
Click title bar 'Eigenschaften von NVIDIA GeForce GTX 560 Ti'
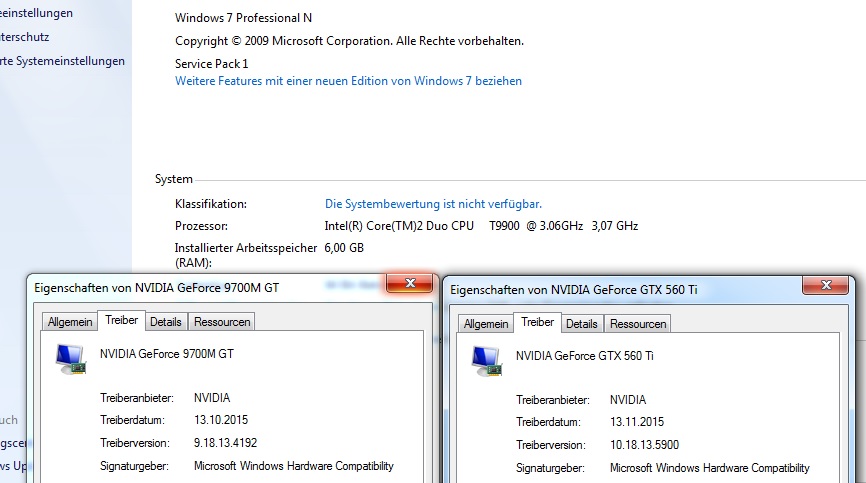click(574, 290)
